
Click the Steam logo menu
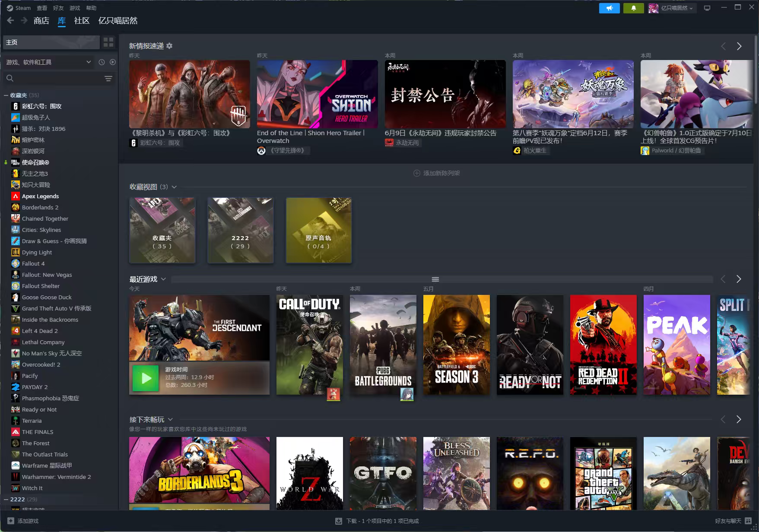(10, 8)
